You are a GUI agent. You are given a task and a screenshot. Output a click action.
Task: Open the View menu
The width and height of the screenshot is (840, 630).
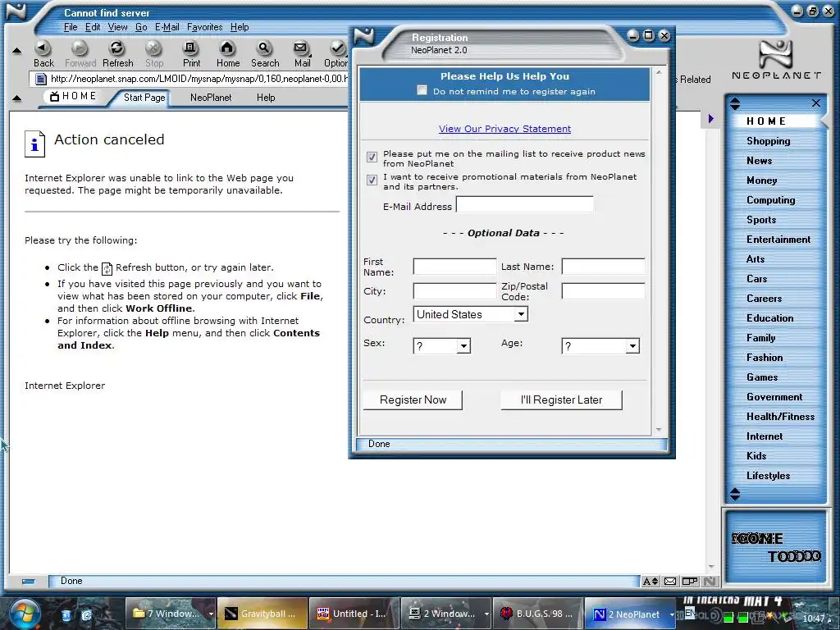coord(117,27)
